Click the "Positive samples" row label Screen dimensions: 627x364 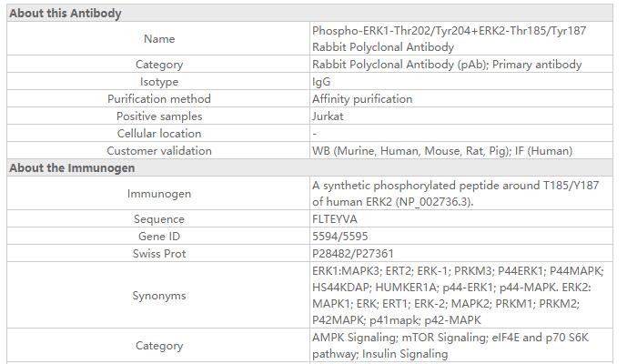click(159, 116)
